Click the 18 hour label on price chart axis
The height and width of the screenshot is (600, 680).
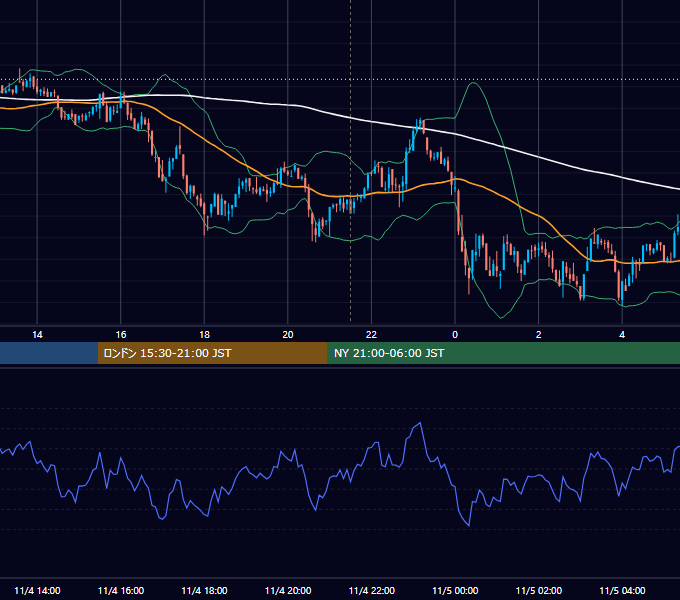204,335
